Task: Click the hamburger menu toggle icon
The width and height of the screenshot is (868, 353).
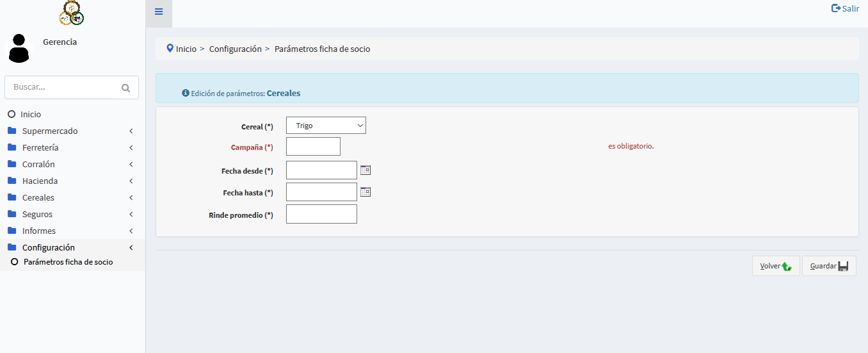Action: point(159,12)
